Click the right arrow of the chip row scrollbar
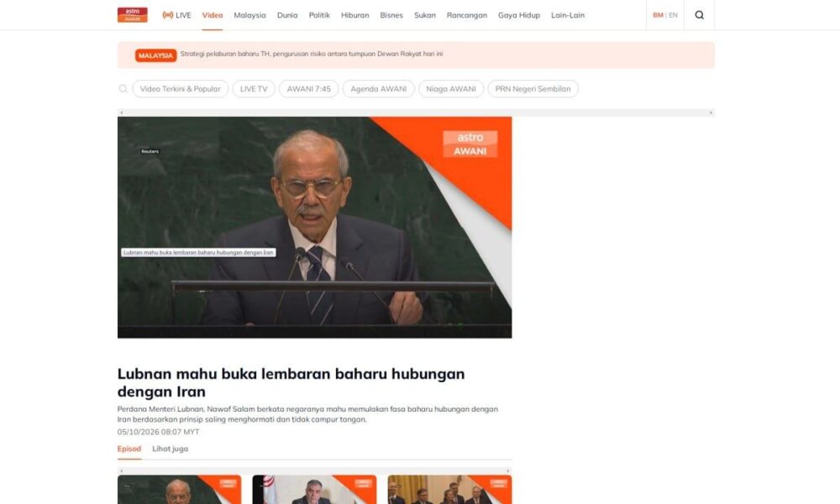 711,113
